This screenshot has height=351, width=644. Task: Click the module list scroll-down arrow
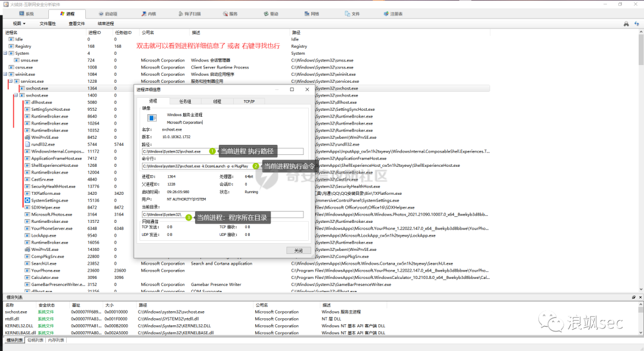[x=640, y=333]
